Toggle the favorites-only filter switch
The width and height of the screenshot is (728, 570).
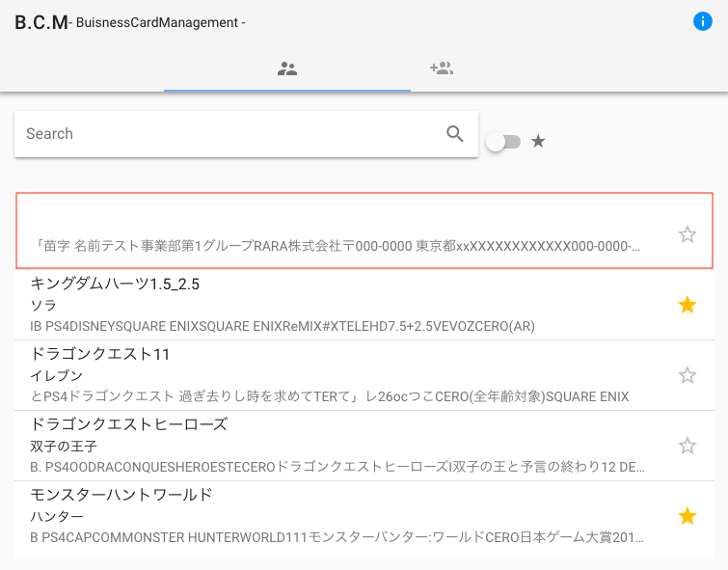pos(503,142)
